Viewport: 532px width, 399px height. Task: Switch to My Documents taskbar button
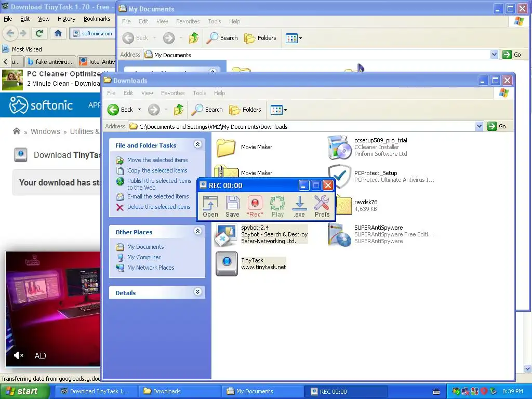point(263,391)
